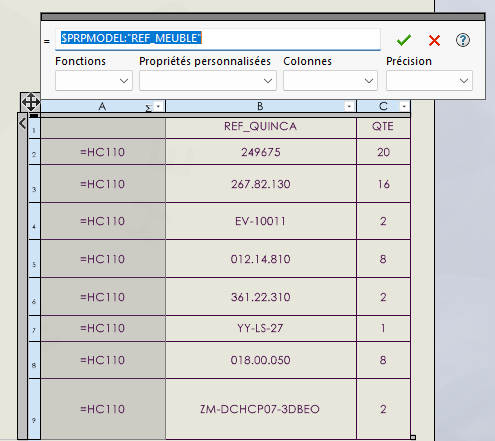Select =HC110 cell in 018.00.050 row

(x=103, y=360)
